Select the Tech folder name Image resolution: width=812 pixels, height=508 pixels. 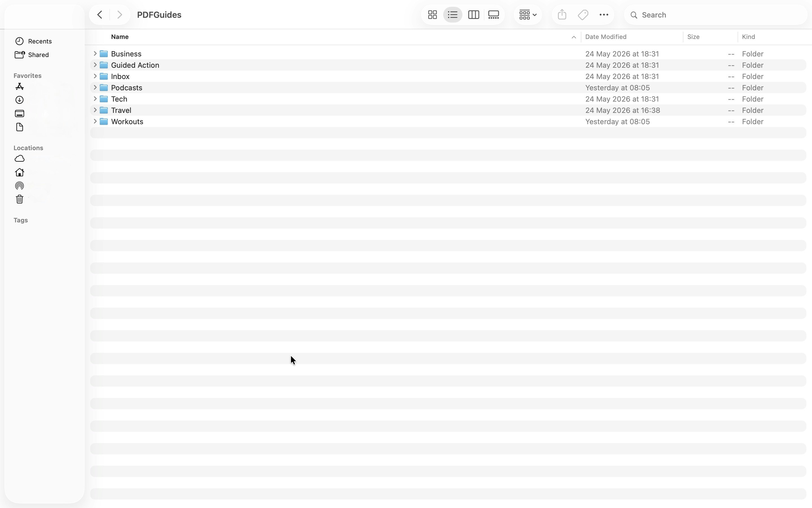pos(119,99)
